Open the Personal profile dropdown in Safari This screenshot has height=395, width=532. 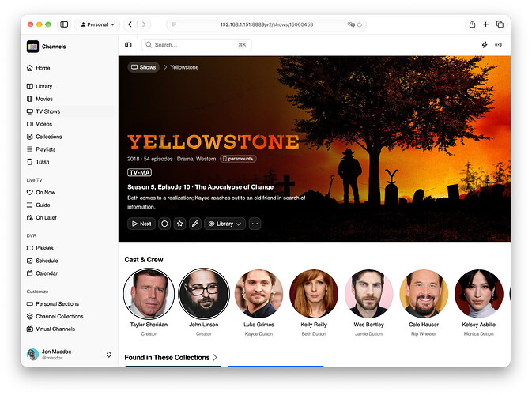tap(97, 24)
